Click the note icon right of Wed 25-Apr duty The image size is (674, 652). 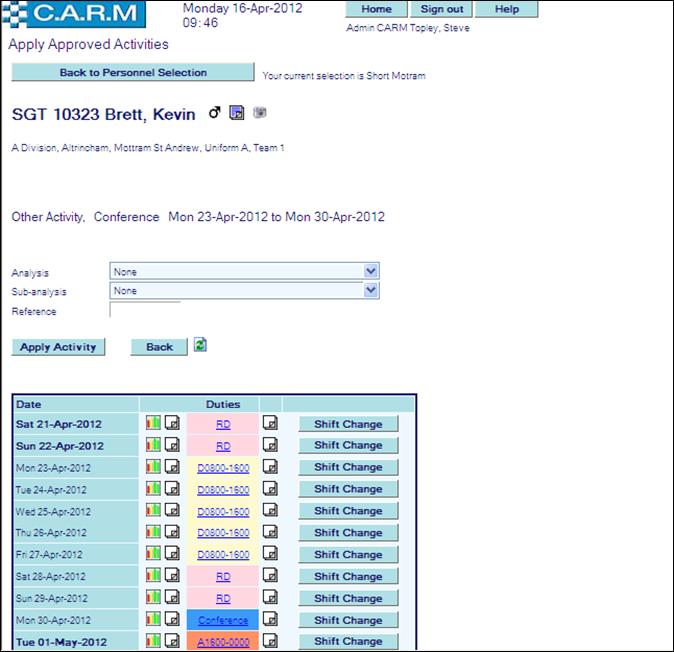270,511
